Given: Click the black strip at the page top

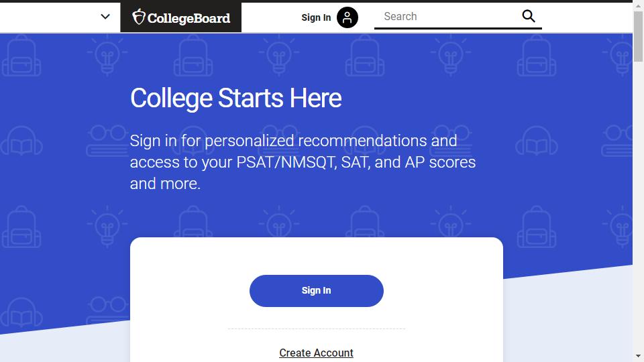Looking at the screenshot, I should coord(322,1).
